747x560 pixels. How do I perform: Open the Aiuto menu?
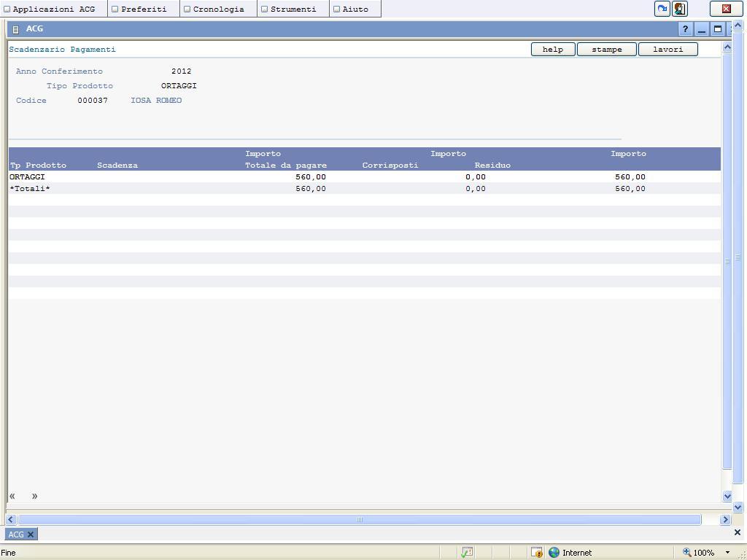pos(355,9)
